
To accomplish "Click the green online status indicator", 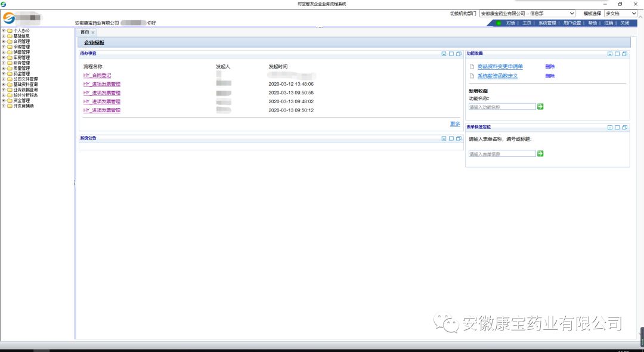I will tap(499, 23).
